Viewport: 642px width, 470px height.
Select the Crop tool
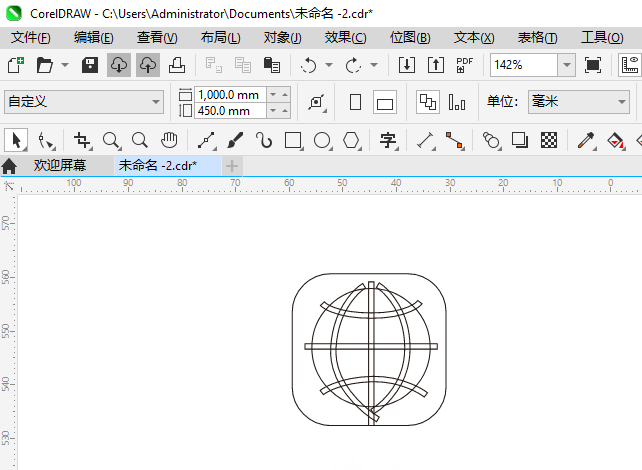(x=82, y=140)
